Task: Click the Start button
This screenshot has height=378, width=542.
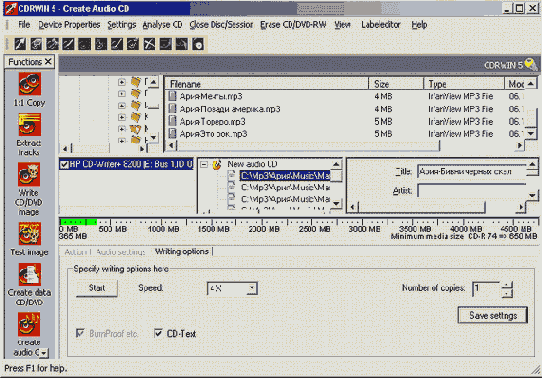Action: tap(97, 288)
